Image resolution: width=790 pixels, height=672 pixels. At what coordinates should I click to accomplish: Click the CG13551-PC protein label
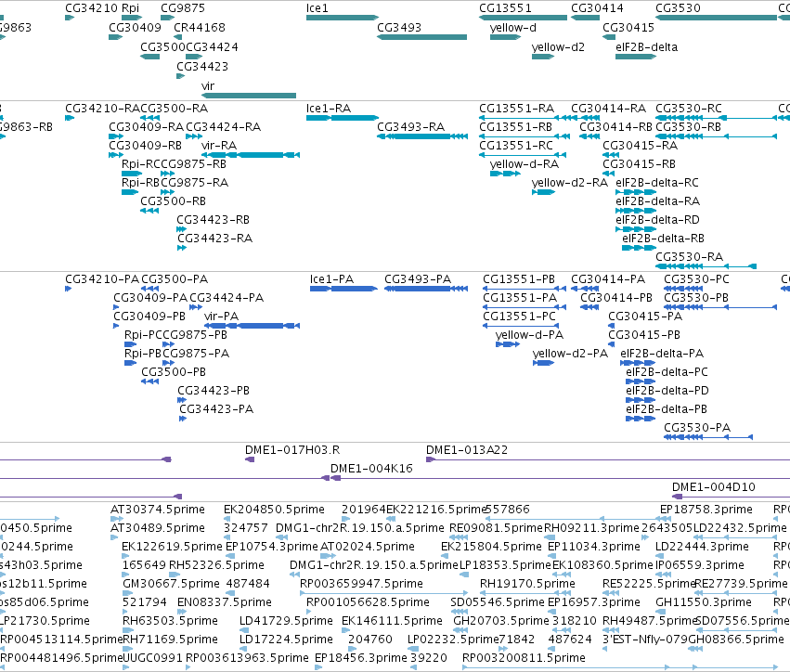pyautogui.click(x=519, y=317)
